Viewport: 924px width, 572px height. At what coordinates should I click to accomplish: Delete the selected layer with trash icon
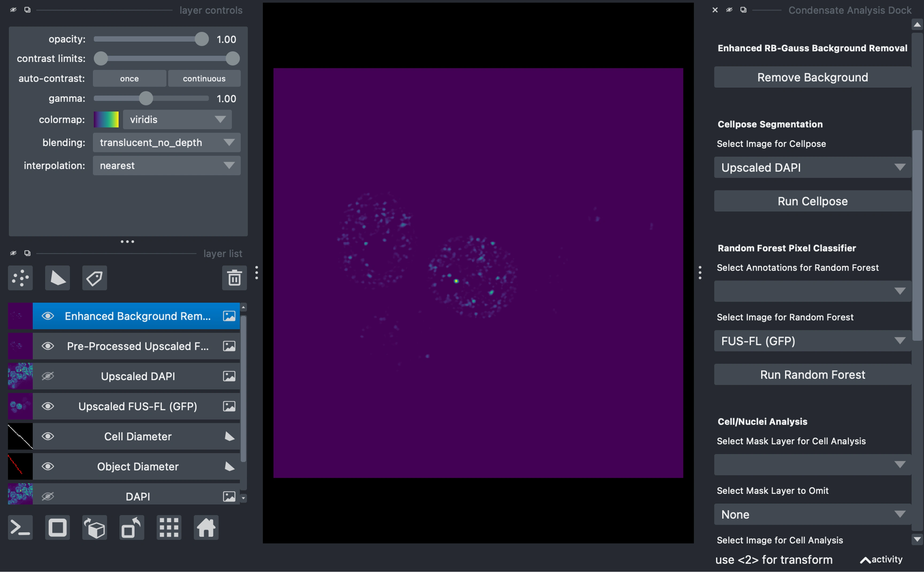[234, 278]
